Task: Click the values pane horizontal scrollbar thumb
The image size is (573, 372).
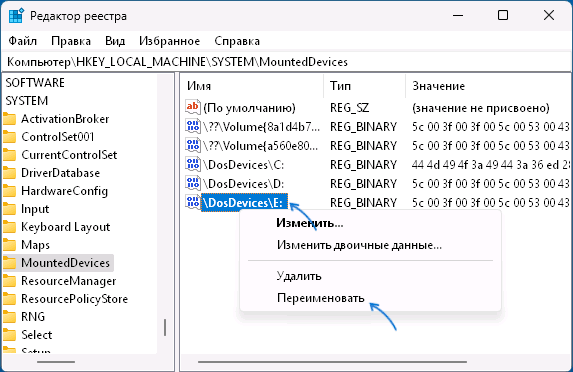Action: click(x=332, y=362)
